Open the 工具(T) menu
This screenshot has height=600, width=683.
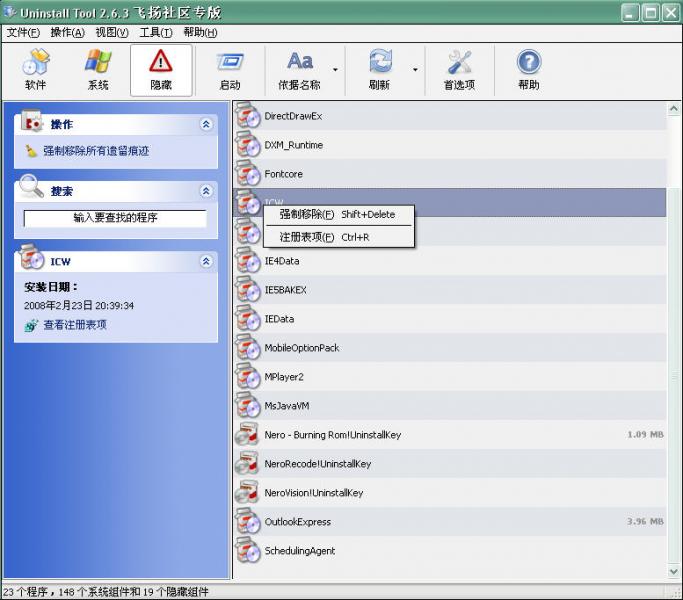156,33
